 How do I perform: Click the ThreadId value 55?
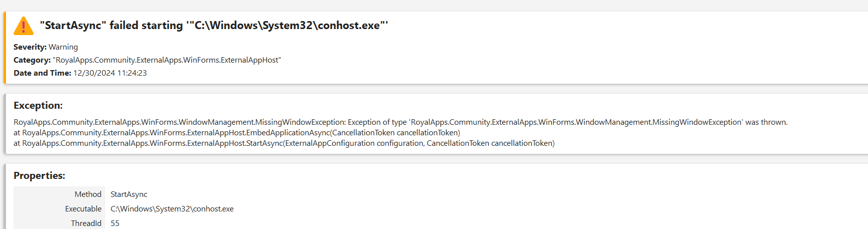(115, 223)
